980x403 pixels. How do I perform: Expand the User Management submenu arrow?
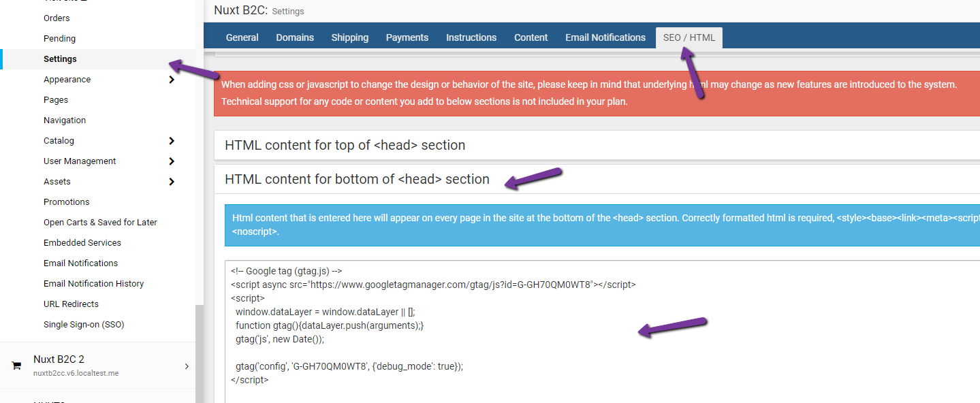coord(172,161)
